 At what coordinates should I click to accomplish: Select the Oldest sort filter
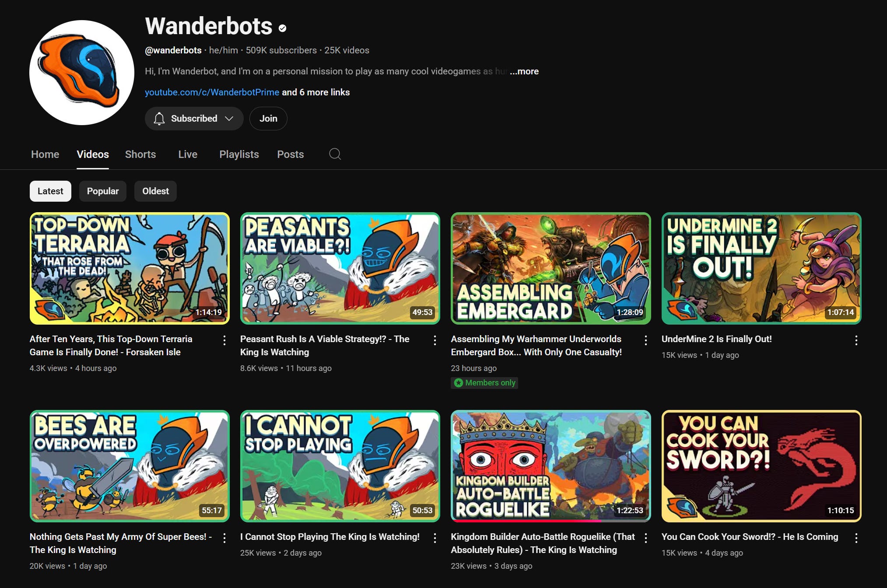point(155,191)
